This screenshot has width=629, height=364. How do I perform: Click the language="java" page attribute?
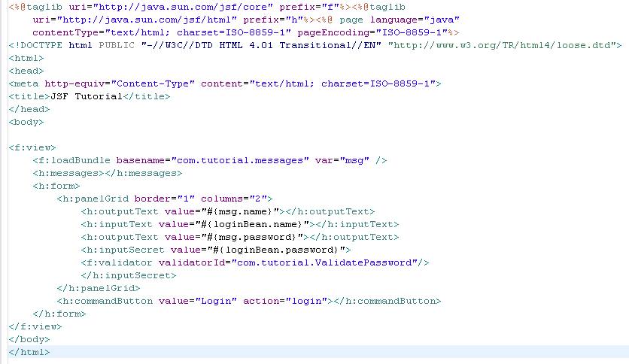point(415,20)
